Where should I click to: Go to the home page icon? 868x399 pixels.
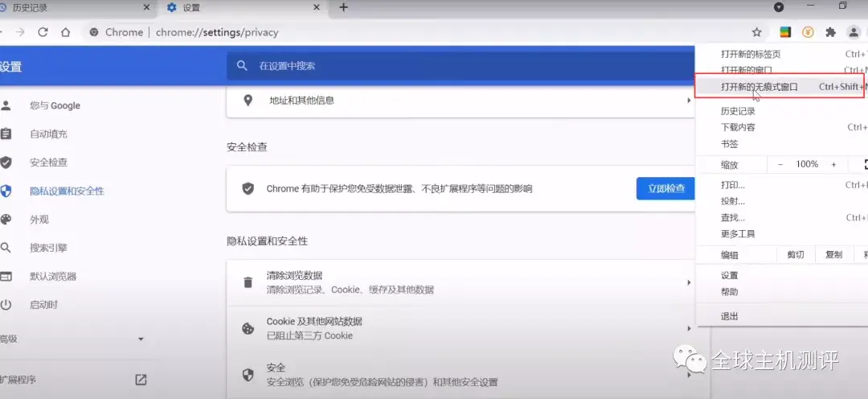65,32
